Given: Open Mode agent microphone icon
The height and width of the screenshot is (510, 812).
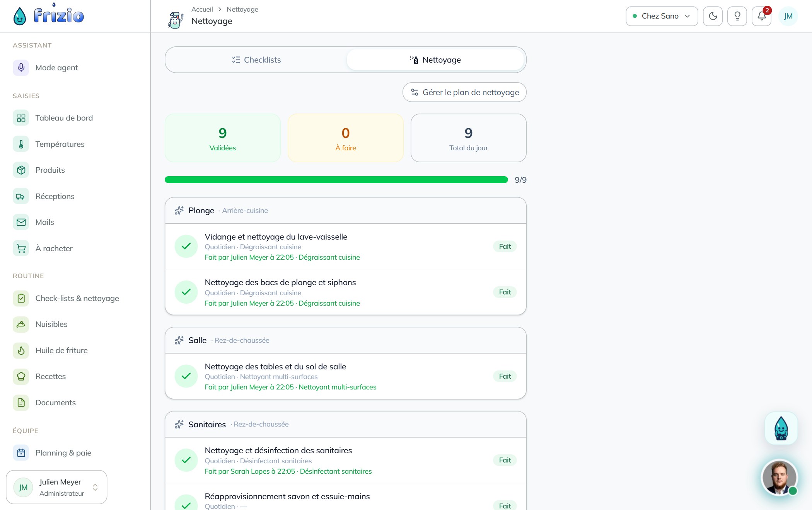Looking at the screenshot, I should [x=21, y=68].
